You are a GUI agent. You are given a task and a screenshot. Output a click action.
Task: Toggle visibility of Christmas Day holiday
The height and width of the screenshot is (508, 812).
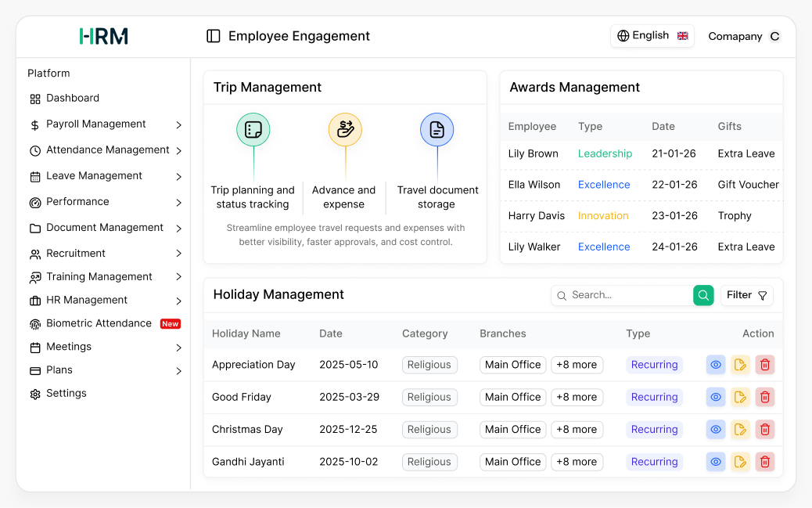point(715,429)
